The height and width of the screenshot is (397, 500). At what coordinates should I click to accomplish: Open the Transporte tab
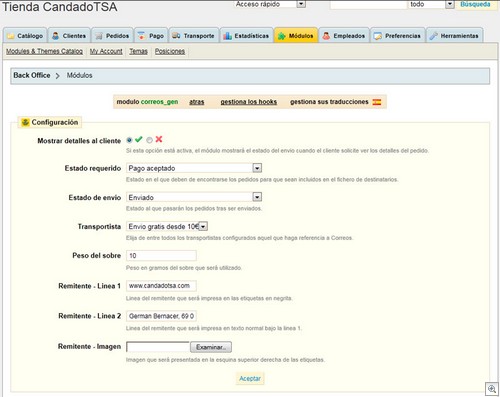click(194, 35)
